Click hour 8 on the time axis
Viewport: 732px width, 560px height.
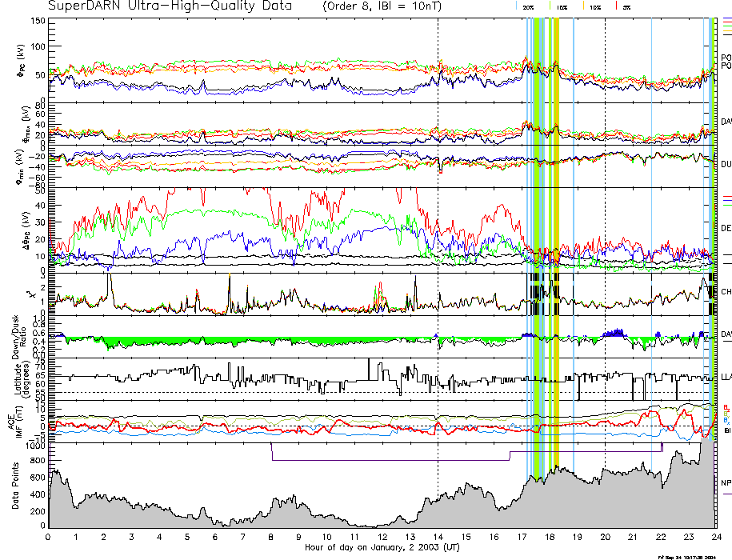[x=271, y=538]
